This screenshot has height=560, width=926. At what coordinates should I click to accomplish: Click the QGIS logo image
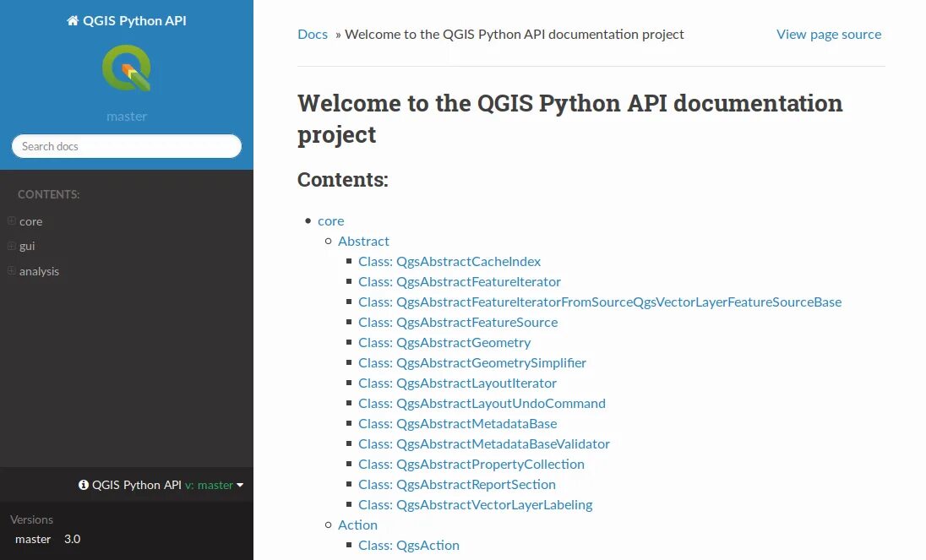coord(127,68)
